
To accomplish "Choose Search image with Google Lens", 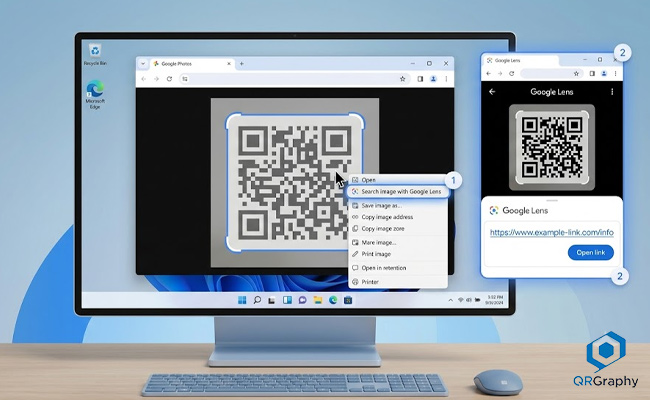I will pos(398,192).
